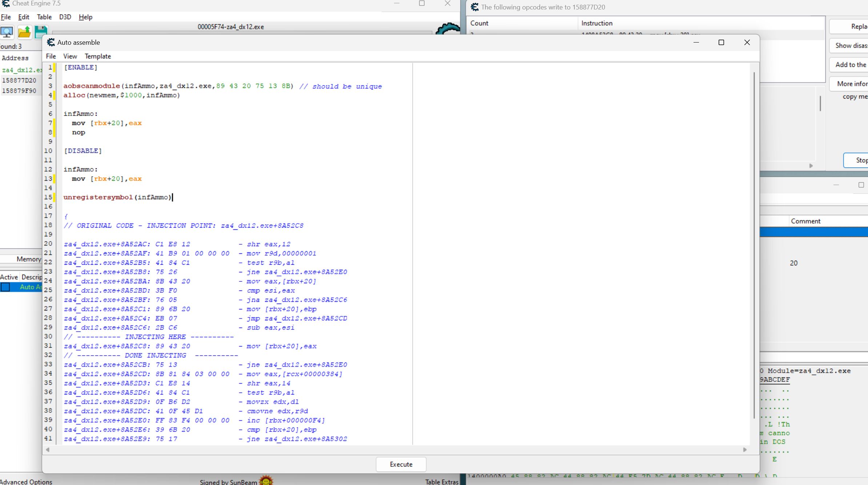Save the table with the floppy disk icon
868x485 pixels.
[41, 32]
